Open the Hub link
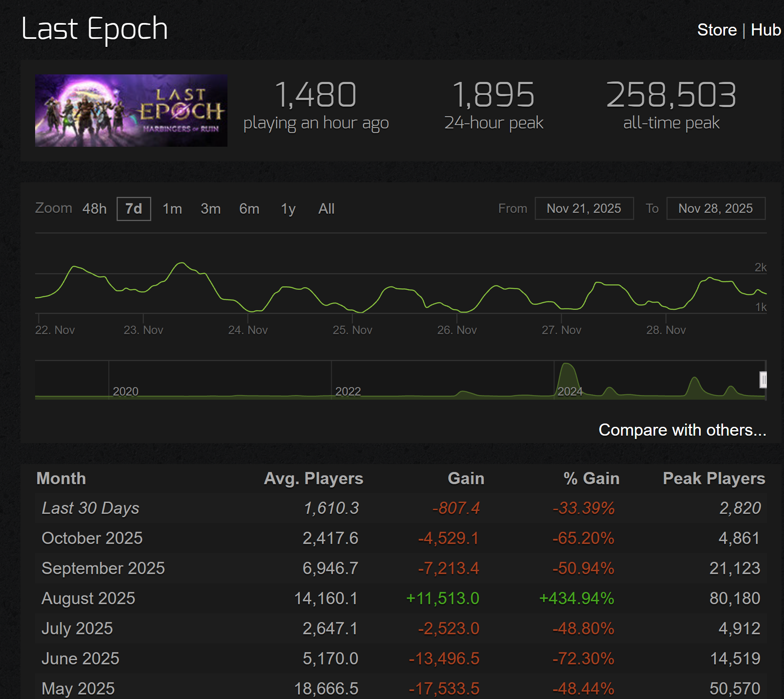Image resolution: width=784 pixels, height=699 pixels. [766, 30]
